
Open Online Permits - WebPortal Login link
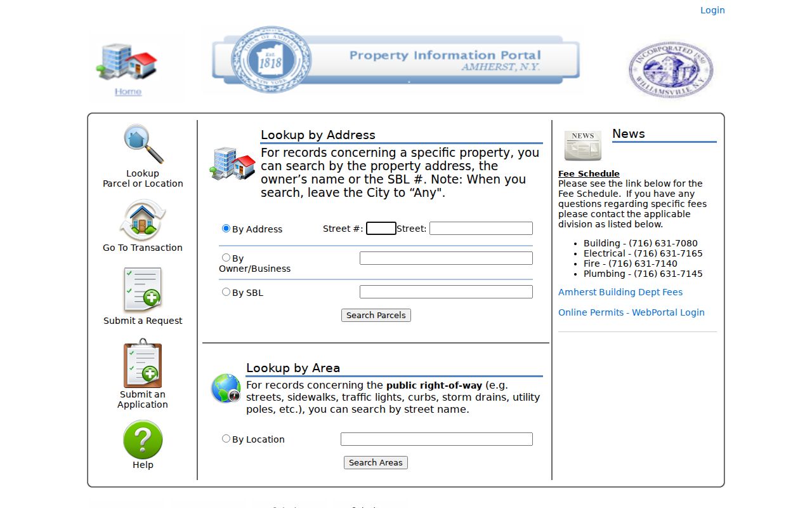click(631, 312)
